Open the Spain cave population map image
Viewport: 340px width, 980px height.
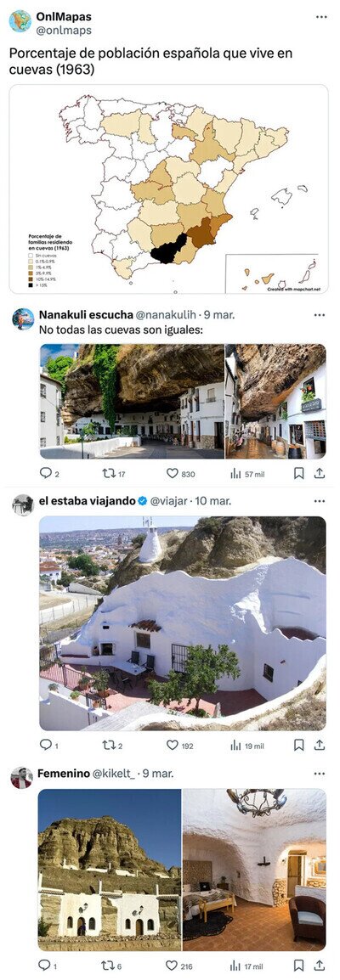coord(169,189)
